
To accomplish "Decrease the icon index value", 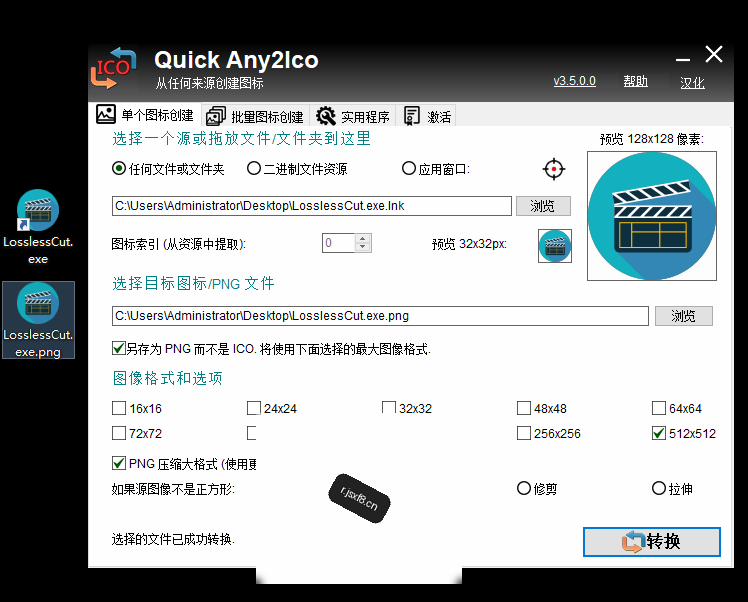I will [363, 247].
